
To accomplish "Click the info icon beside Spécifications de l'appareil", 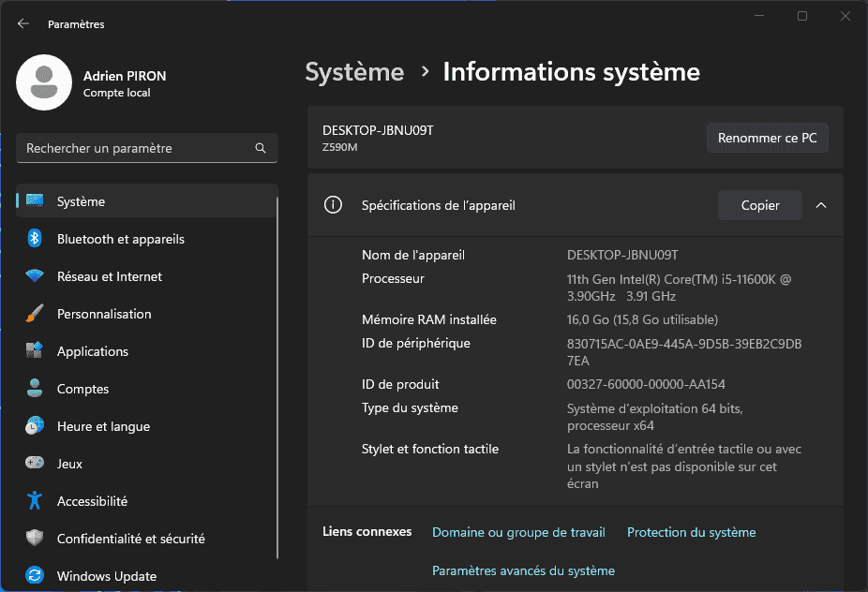I will [333, 205].
